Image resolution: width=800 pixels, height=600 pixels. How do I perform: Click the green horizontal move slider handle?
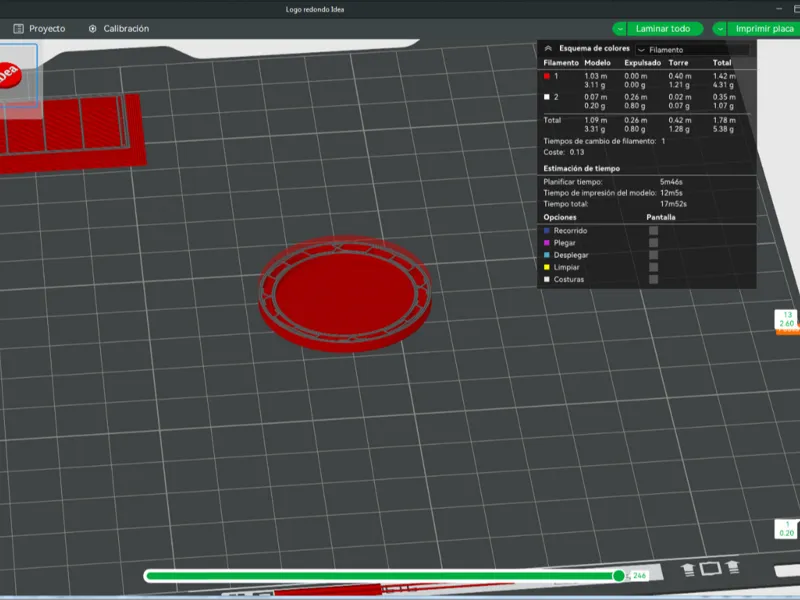coord(618,576)
